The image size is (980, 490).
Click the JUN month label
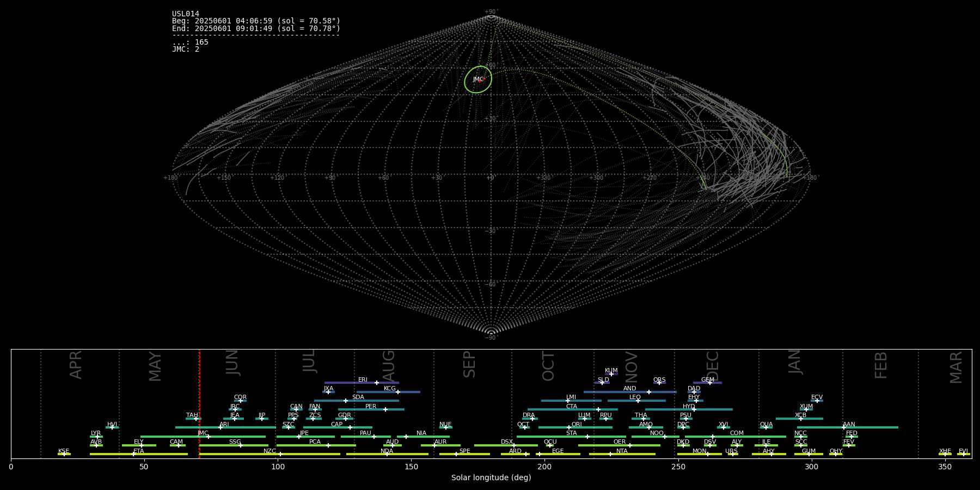click(232, 363)
